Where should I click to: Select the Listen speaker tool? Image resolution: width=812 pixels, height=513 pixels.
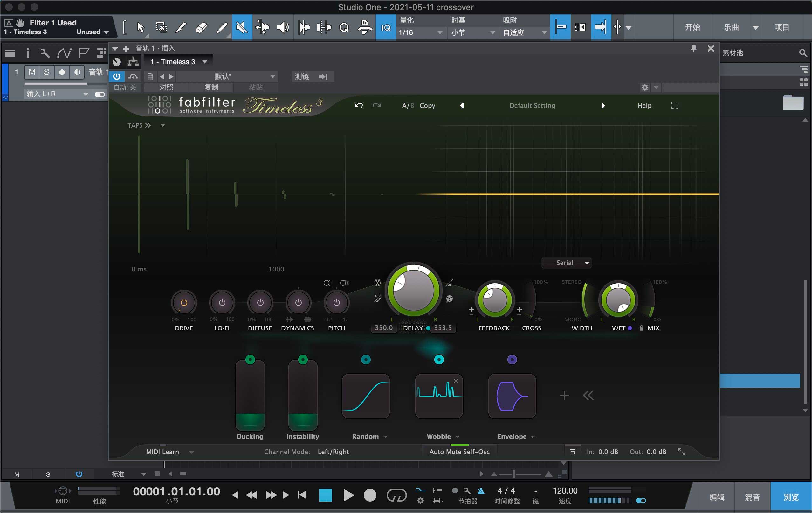pos(283,27)
